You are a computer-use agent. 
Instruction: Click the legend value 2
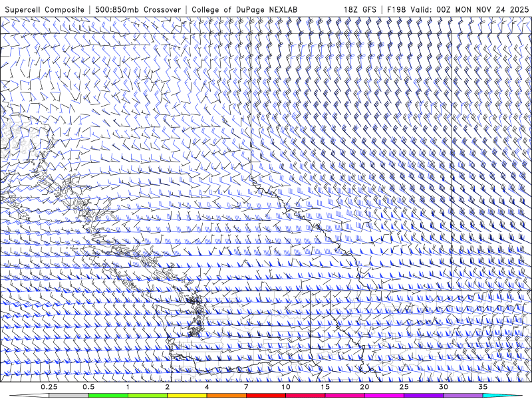(168, 387)
